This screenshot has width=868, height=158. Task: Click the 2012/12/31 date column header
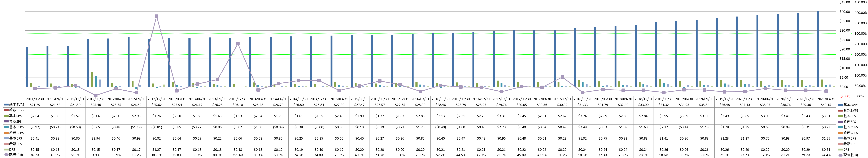pos(157,99)
